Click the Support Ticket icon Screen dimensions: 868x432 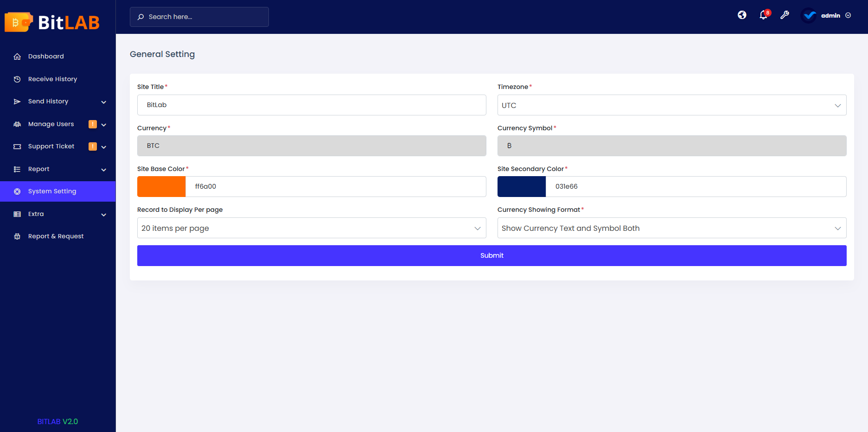point(17,146)
